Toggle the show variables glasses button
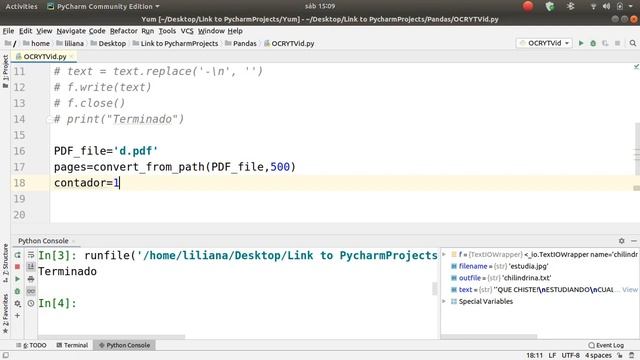The height and width of the screenshot is (360, 640). pos(31,291)
